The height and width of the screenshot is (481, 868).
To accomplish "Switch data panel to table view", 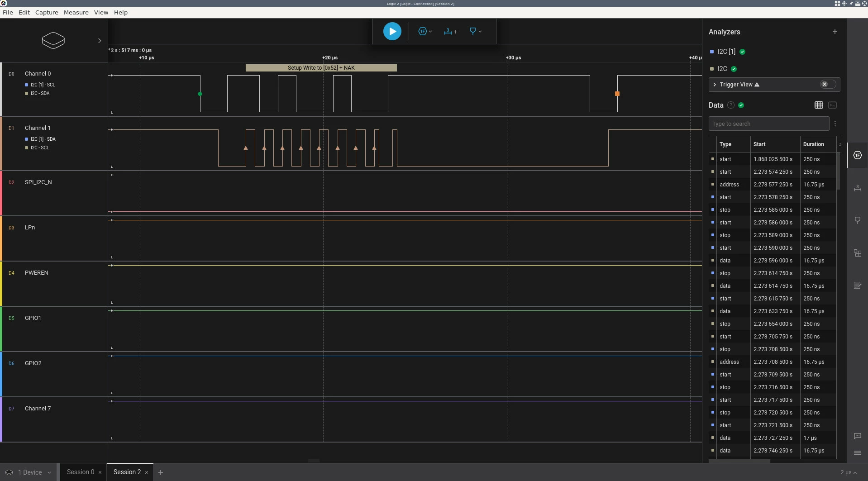I will 819,105.
